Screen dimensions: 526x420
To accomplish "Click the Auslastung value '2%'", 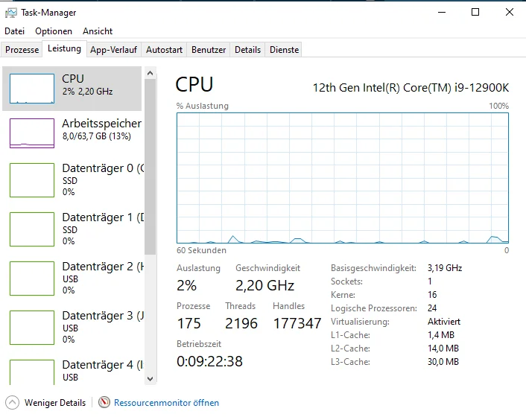I will pyautogui.click(x=186, y=285).
